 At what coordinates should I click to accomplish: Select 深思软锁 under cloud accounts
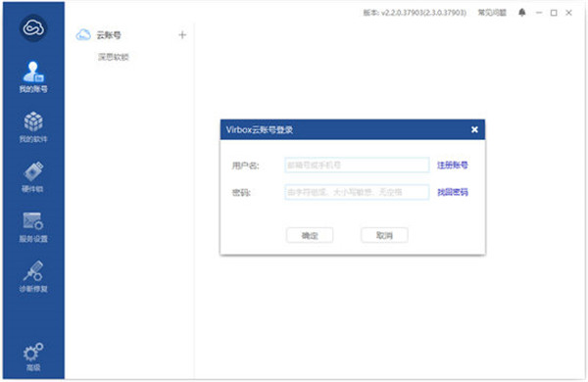[114, 57]
